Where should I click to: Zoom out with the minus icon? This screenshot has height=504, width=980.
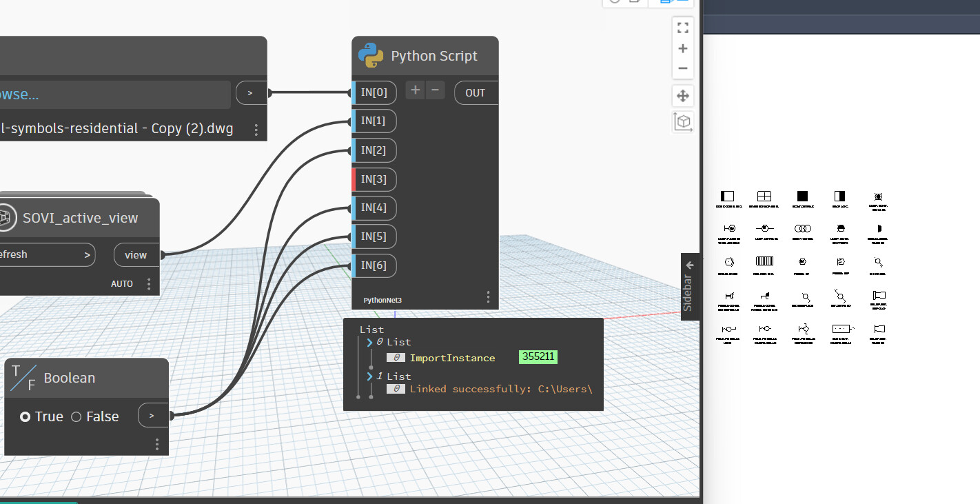click(x=682, y=68)
